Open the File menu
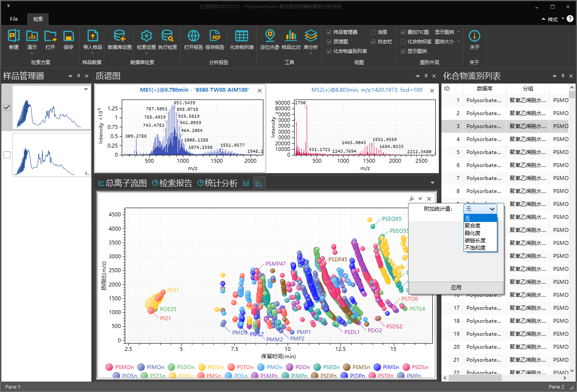The image size is (577, 392). click(x=14, y=19)
